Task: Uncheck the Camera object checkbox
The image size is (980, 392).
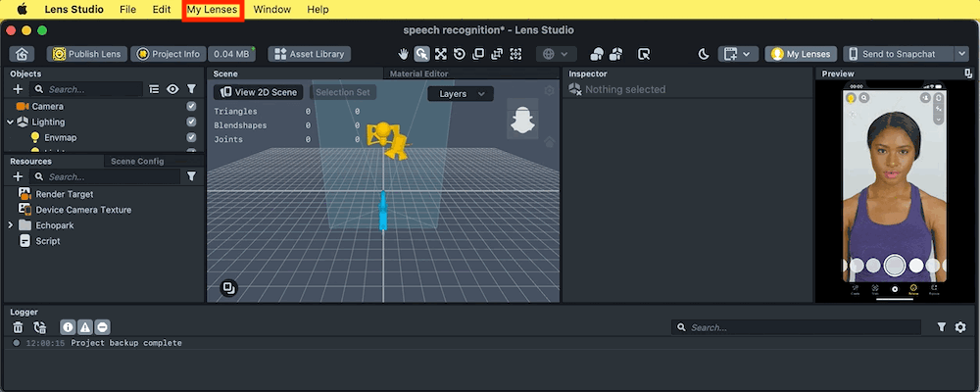Action: 191,106
